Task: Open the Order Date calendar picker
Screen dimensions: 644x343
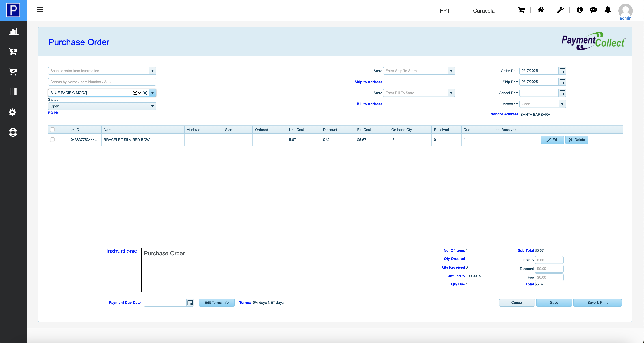Action: coord(562,71)
